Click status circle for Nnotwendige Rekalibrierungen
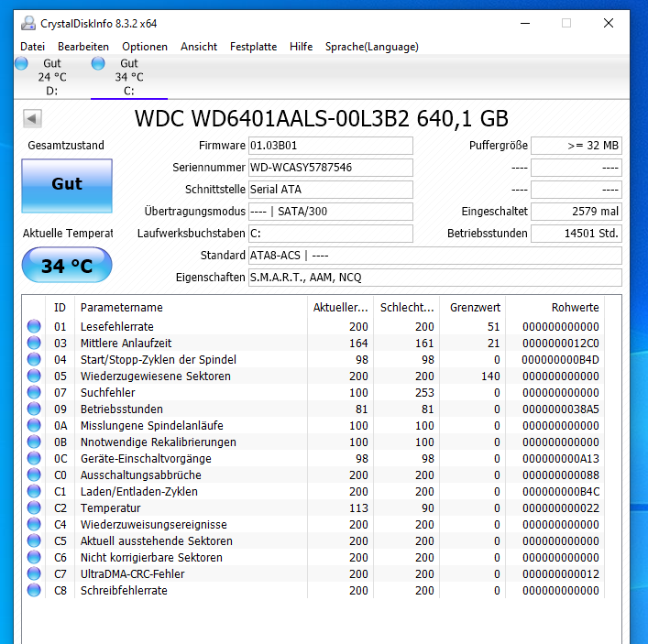Viewport: 648px width, 644px height. [34, 442]
